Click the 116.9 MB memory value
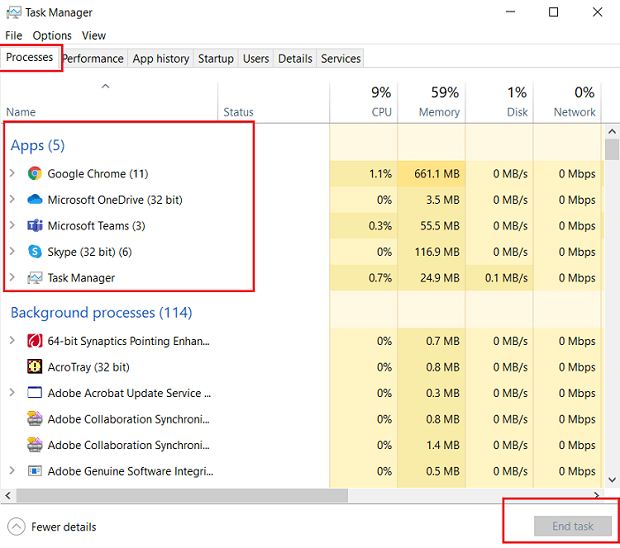 pos(437,252)
